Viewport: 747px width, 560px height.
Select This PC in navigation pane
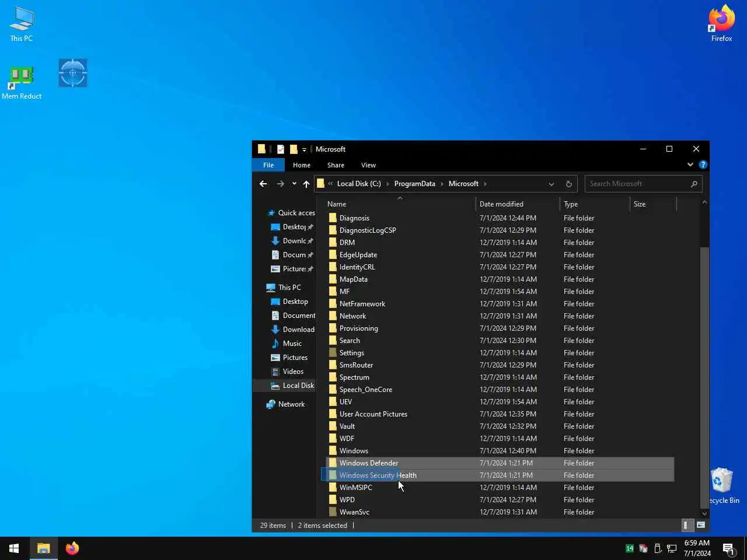[x=284, y=288]
